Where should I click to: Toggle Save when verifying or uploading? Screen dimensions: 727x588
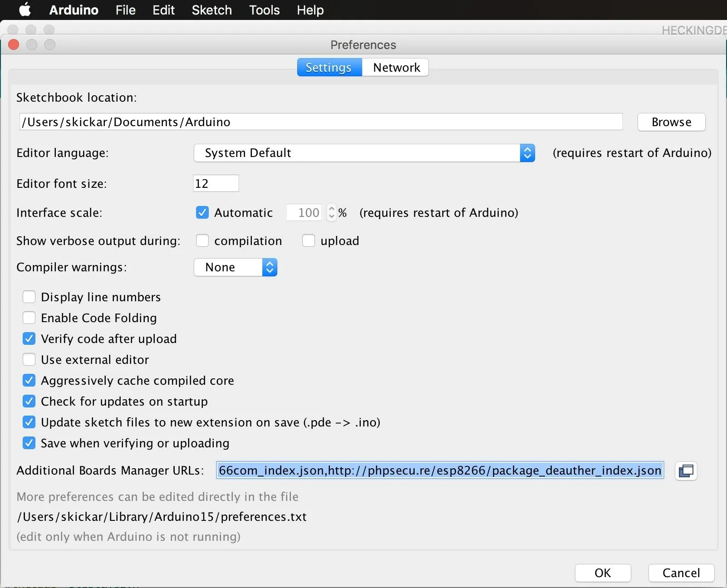[x=29, y=443]
